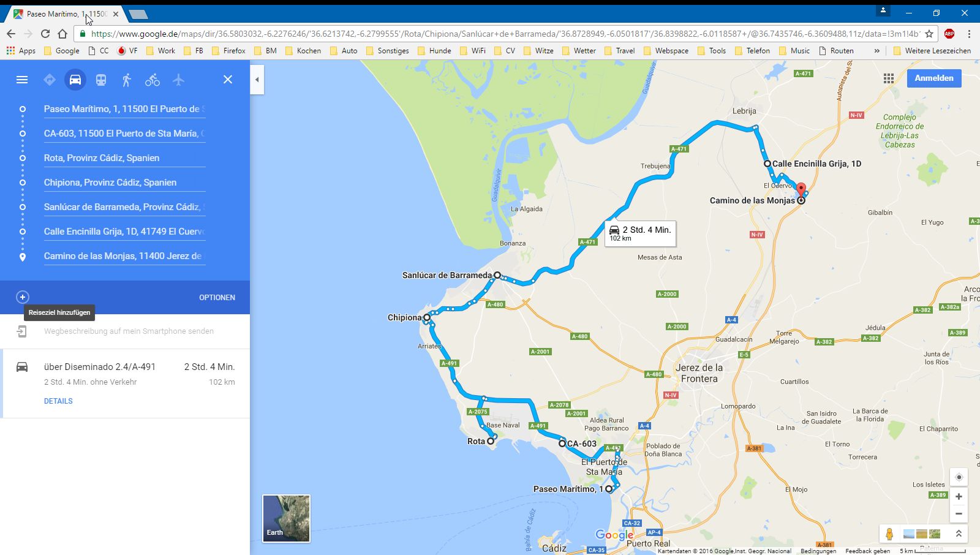This screenshot has height=555, width=980.
Task: Show my location on map
Action: 959,477
